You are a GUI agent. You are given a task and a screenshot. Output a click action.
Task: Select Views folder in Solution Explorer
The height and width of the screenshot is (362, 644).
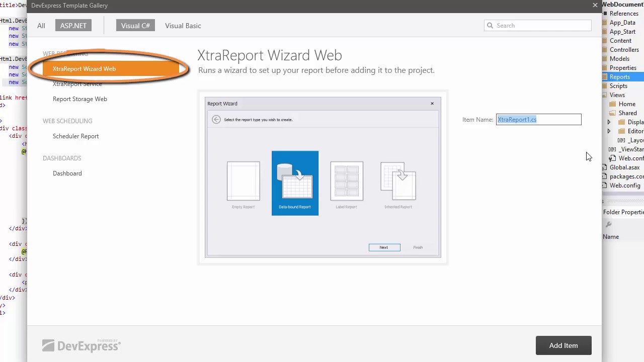[x=617, y=95]
